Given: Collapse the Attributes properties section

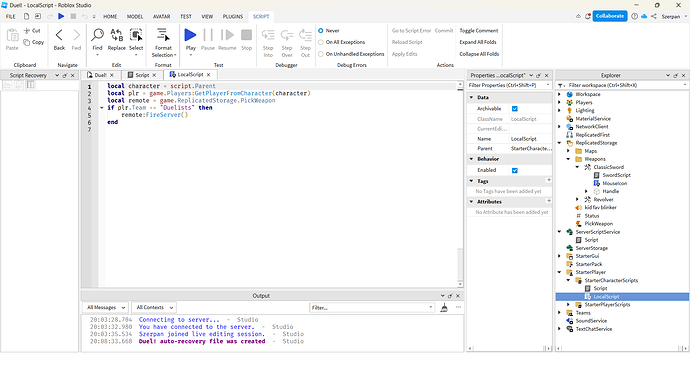Looking at the screenshot, I should pyautogui.click(x=471, y=201).
